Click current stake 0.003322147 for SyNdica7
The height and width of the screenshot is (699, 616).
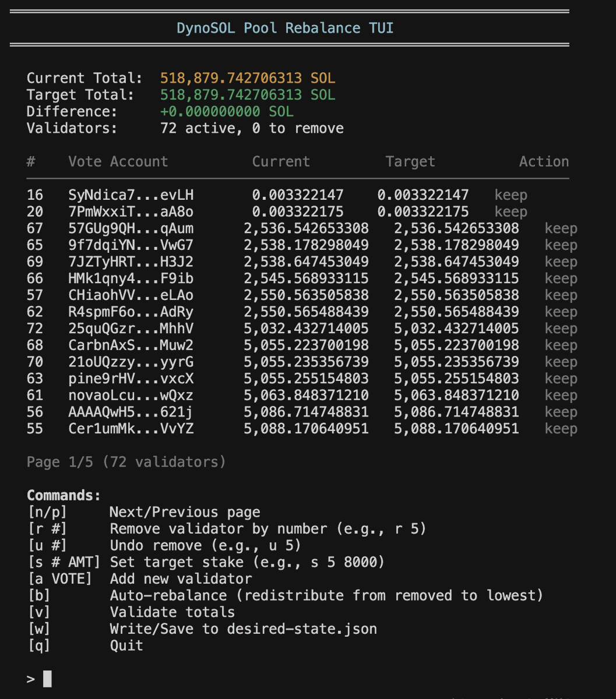298,195
